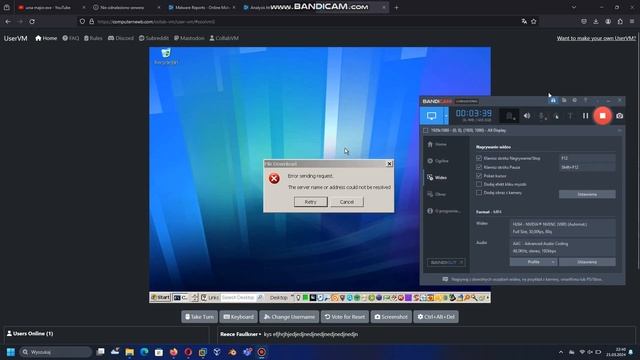Open the Recycle Bin icon on the VM desktop

click(166, 56)
